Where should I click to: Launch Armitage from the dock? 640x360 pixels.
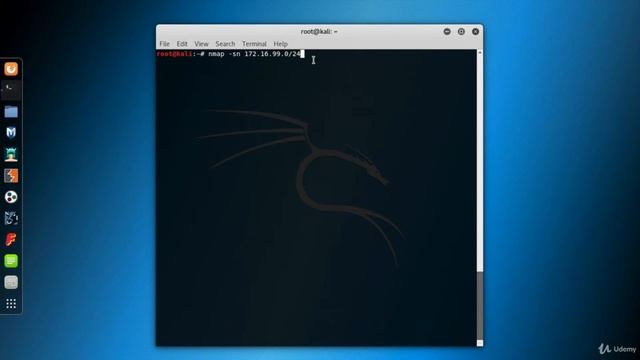pos(11,154)
